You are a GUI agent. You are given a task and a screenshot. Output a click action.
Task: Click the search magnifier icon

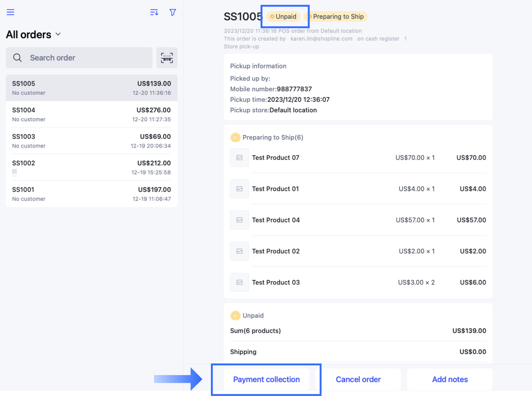(x=18, y=58)
